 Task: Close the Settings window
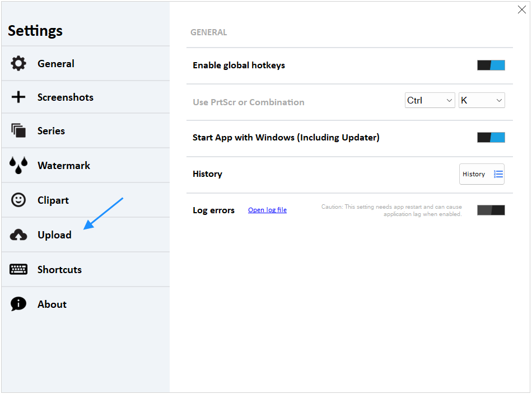click(521, 10)
